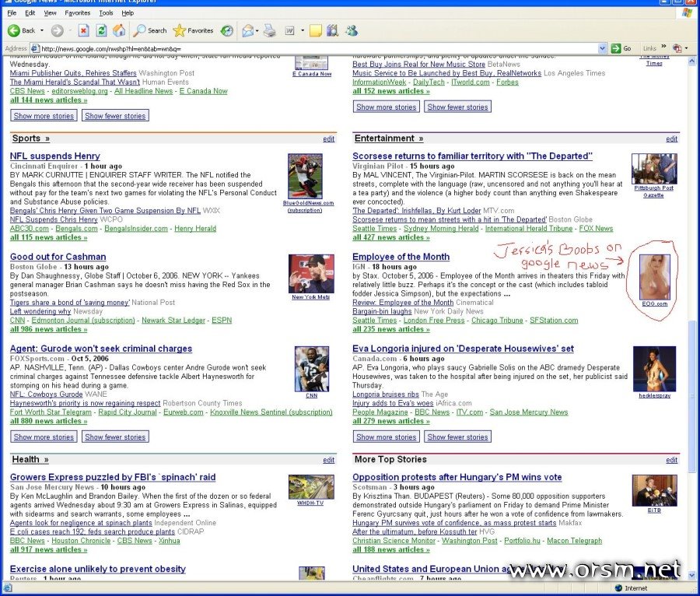
Task: Click the Forward navigation arrow icon
Action: click(57, 30)
